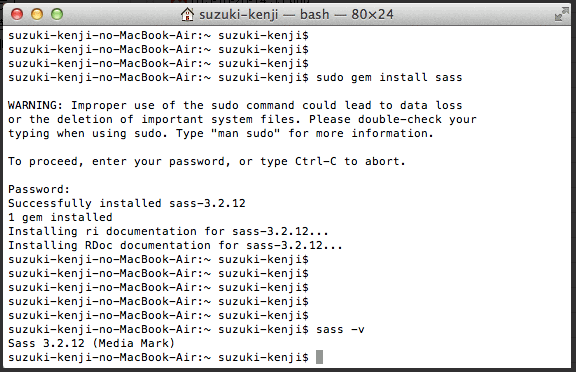
Task: Click the green zoom window button
Action: [57, 14]
